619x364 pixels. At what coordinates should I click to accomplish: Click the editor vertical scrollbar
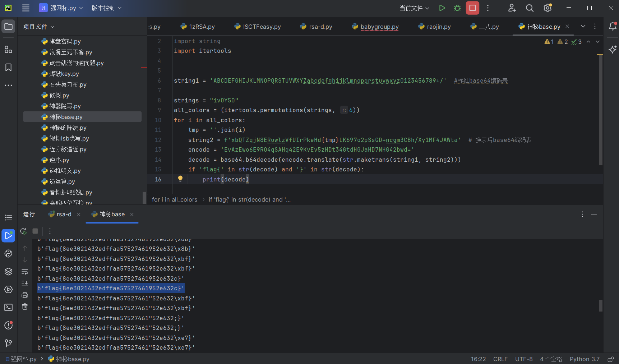pos(600,110)
